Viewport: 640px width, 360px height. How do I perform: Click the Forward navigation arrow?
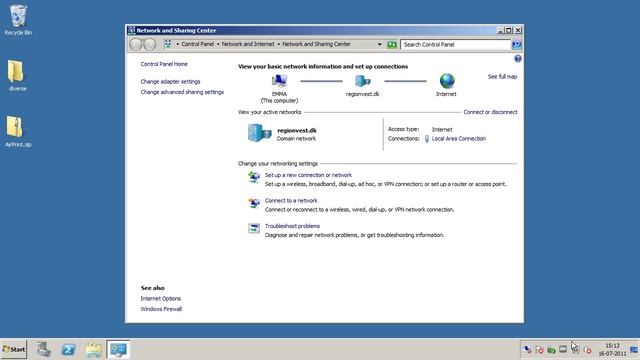point(150,44)
